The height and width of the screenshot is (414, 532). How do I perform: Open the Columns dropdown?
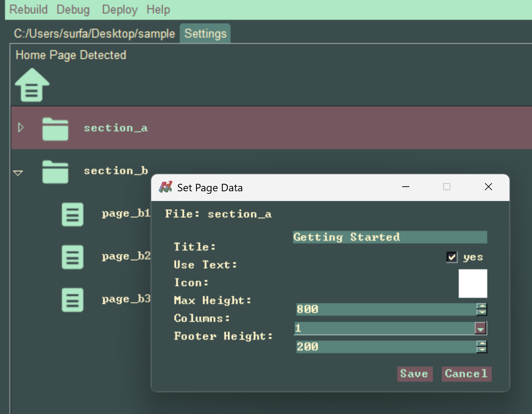click(480, 328)
